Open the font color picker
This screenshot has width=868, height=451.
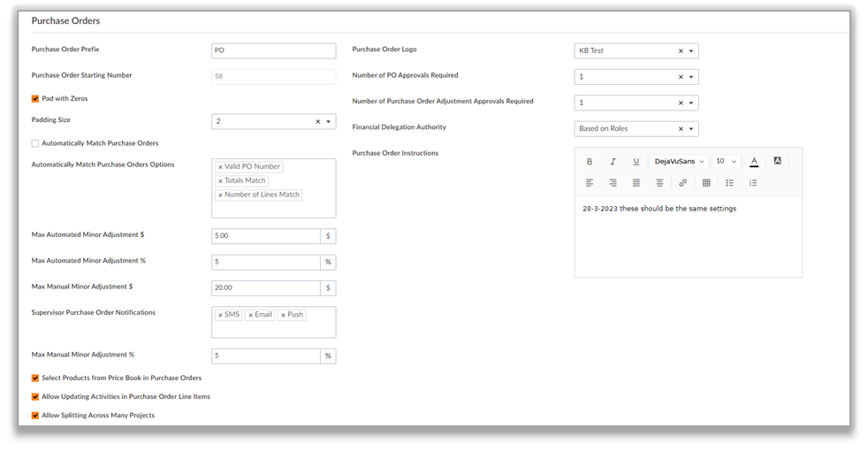pos(754,161)
